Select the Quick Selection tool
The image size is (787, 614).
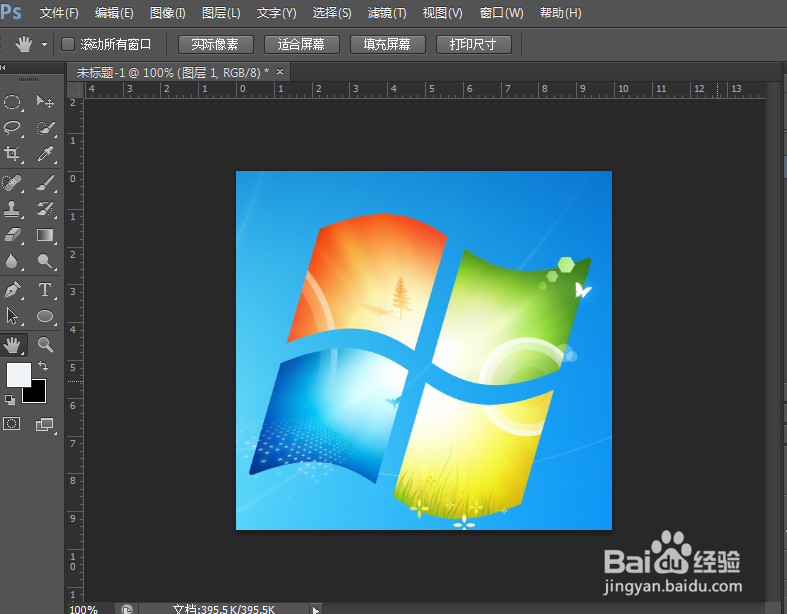45,128
